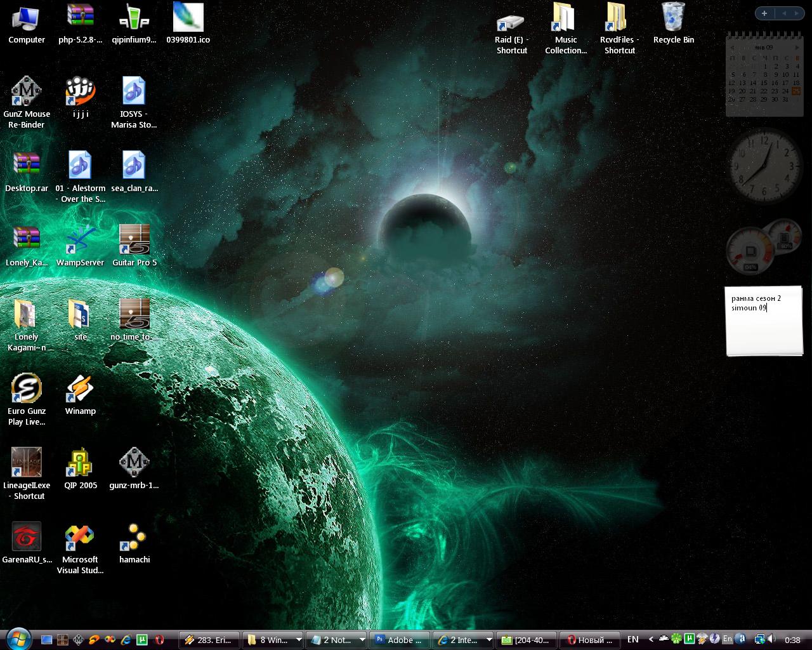Open the Windows Start orb
The height and width of the screenshot is (650, 812).
(18, 639)
